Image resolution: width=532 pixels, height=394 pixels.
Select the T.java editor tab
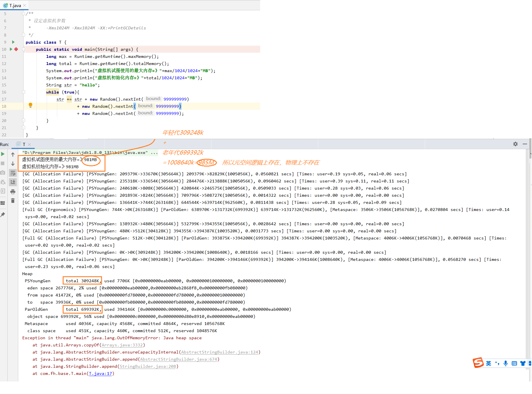(15, 5)
